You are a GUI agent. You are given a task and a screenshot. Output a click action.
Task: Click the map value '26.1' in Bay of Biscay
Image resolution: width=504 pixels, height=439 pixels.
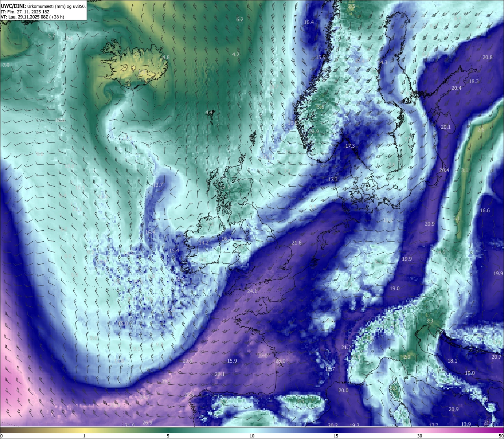tap(220, 374)
